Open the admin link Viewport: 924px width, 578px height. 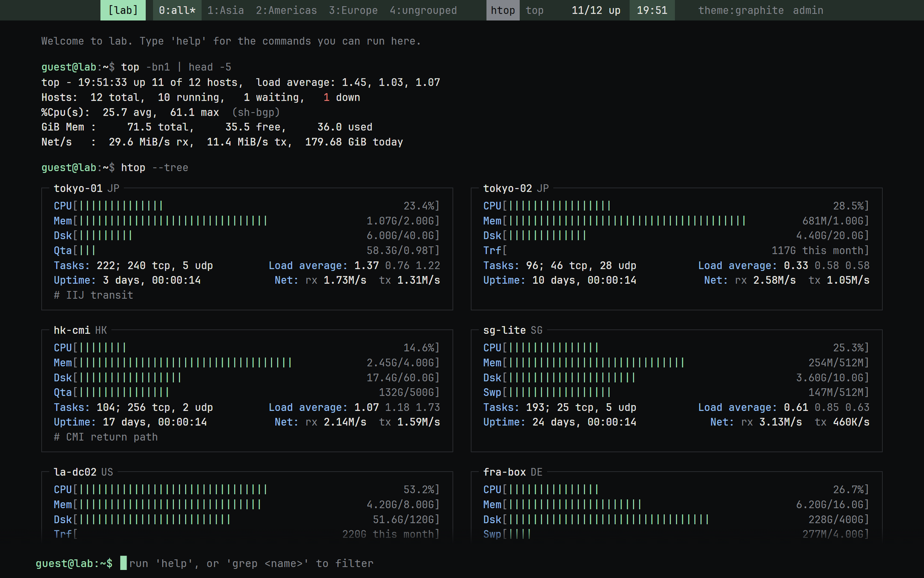pyautogui.click(x=808, y=10)
